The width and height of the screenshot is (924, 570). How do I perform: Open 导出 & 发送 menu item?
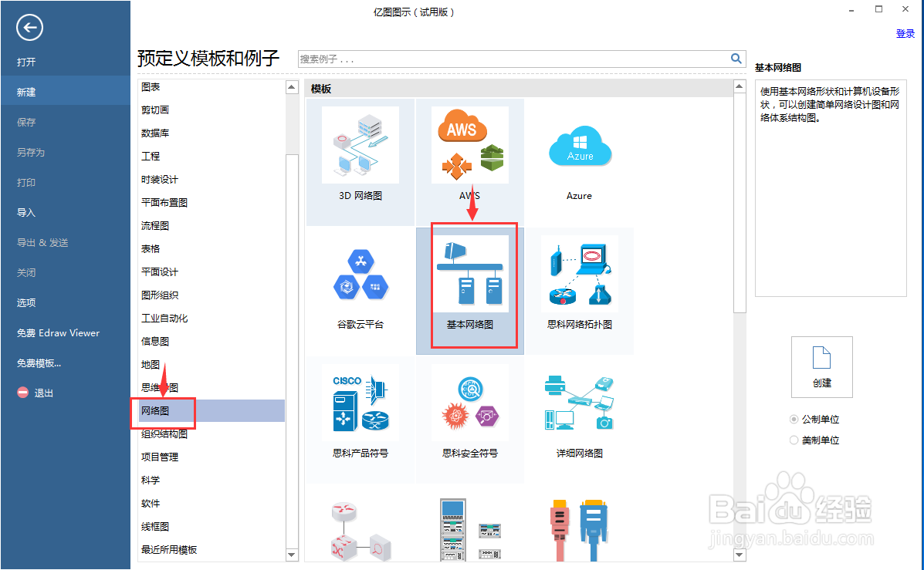[x=42, y=242]
